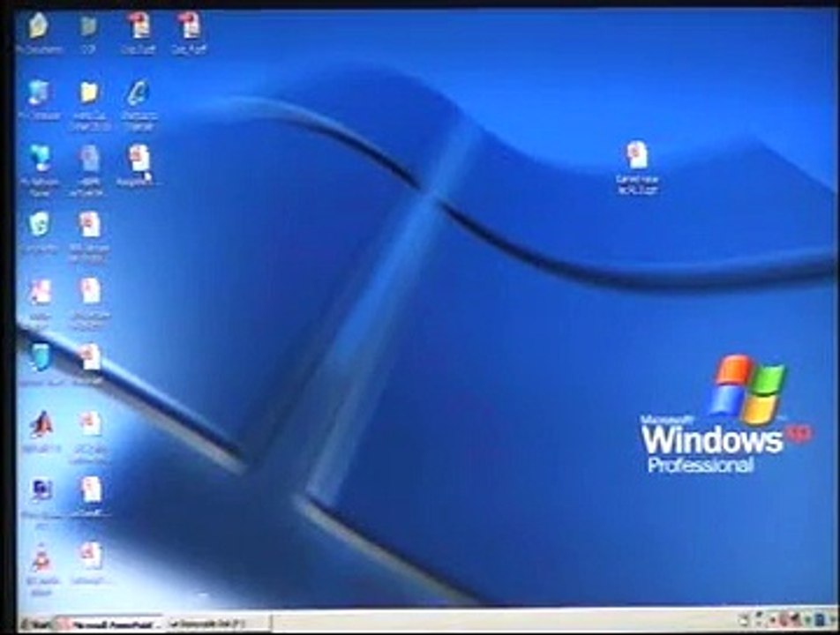Select the teal shield desktop icon
Screen dimensions: 840x635
coord(41,357)
